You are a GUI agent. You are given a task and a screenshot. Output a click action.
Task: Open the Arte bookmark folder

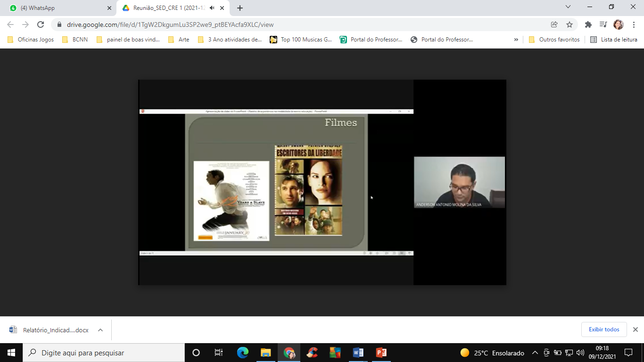tap(179, 40)
